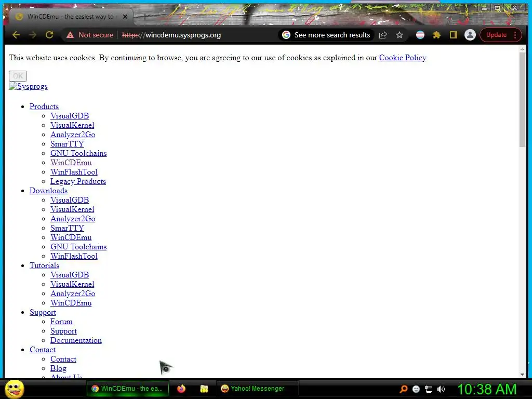The image size is (532, 399).
Task: Open the Forum link
Action: click(x=61, y=322)
